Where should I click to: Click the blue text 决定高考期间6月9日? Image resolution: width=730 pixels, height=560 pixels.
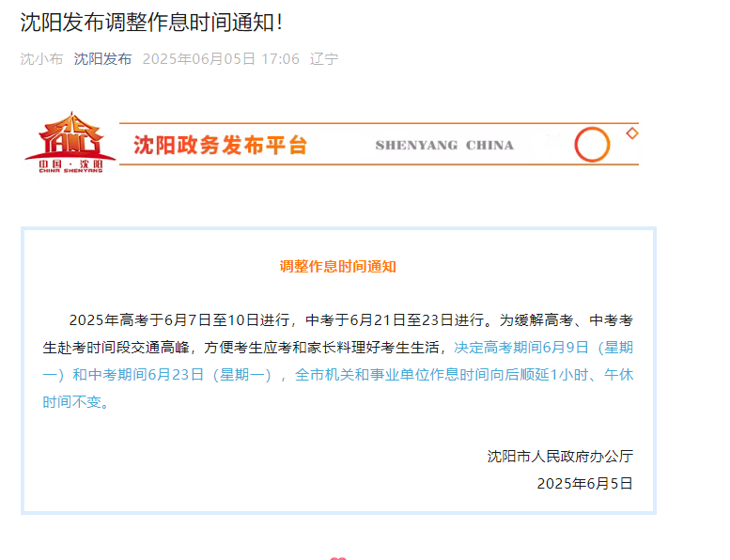[x=521, y=348]
